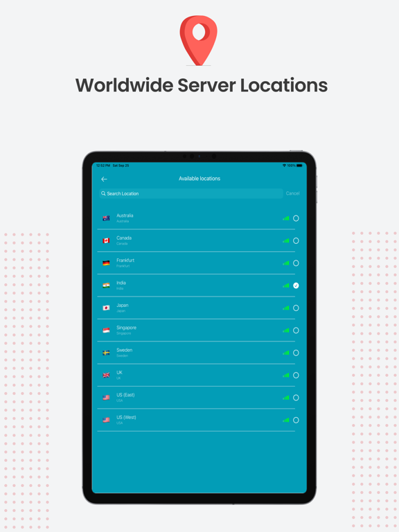
Task: Click Canada signal strength bars
Action: [x=285, y=241]
